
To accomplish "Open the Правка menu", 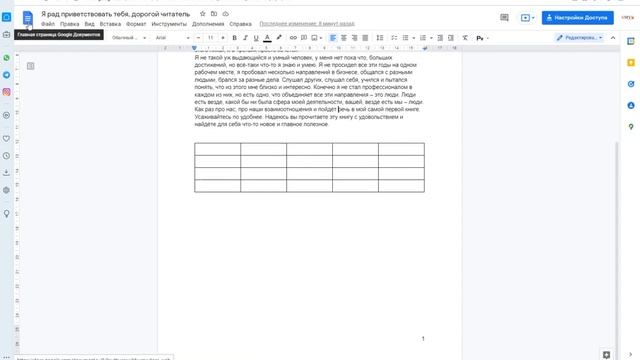I will tap(69, 24).
